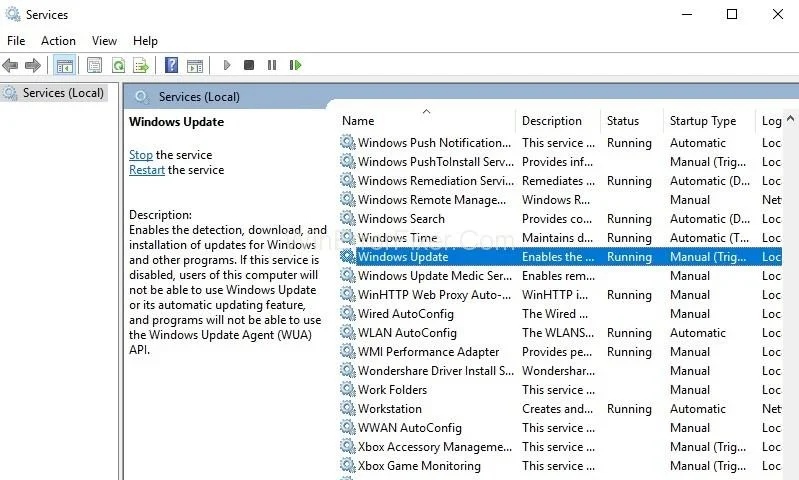This screenshot has height=480, width=799.
Task: Click gear icon of Windows Search service
Action: coord(348,219)
